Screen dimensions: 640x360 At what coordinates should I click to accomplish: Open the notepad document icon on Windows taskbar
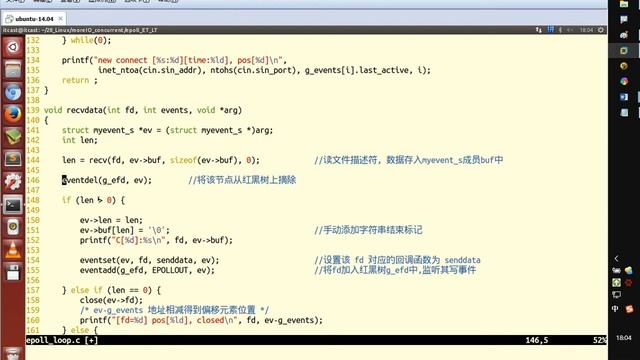click(x=624, y=112)
